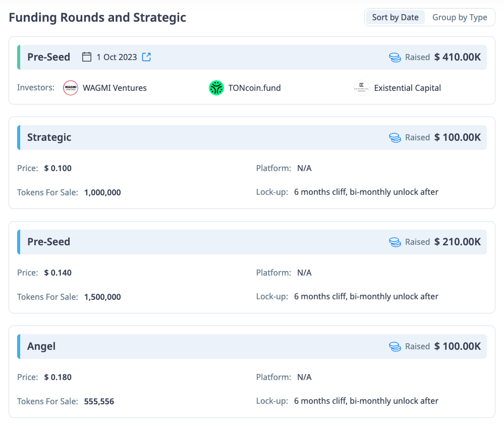Click the coins icon beside the $210.00K raised amount

pos(395,242)
